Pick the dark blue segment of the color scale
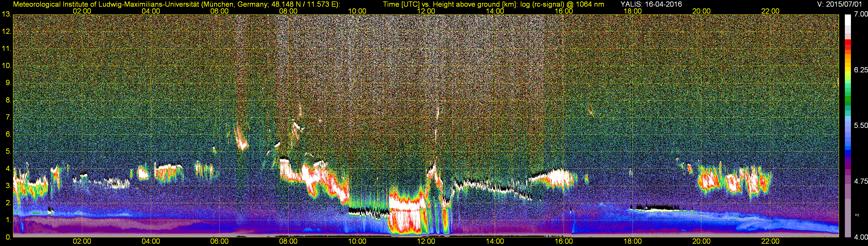Screen dimensions: 868x246 coord(848,155)
